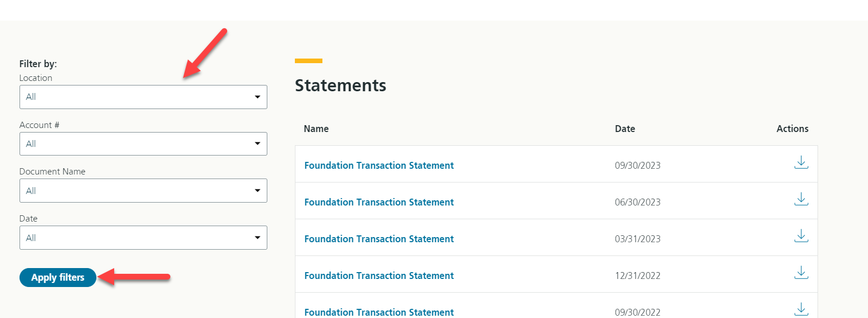Download the 06/30/2023 statement
This screenshot has height=318, width=868.
(x=801, y=200)
